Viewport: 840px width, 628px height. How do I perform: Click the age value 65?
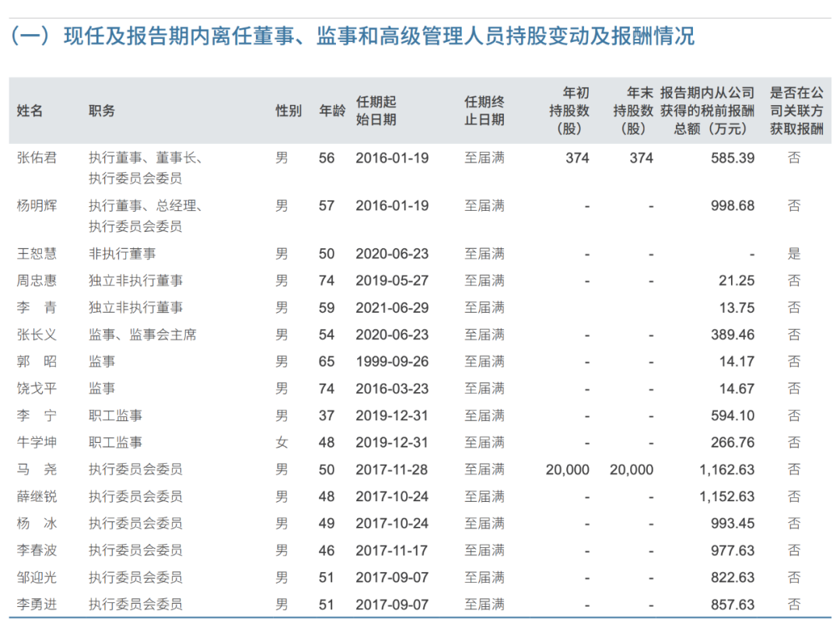[326, 362]
